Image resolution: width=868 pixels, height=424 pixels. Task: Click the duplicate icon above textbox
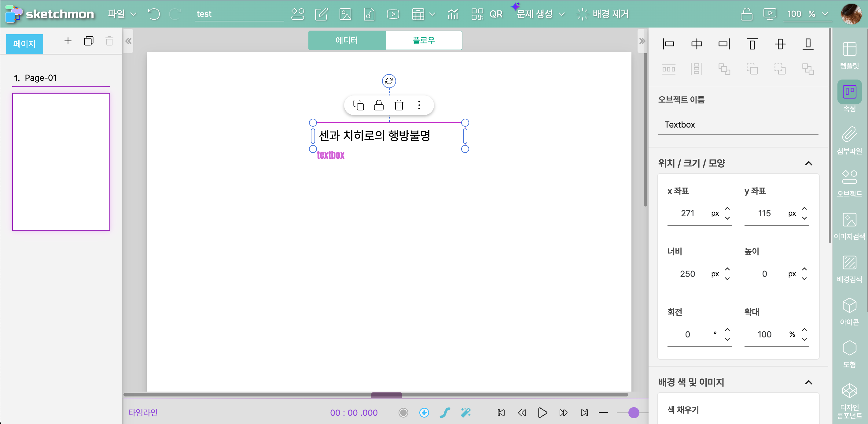pyautogui.click(x=358, y=105)
